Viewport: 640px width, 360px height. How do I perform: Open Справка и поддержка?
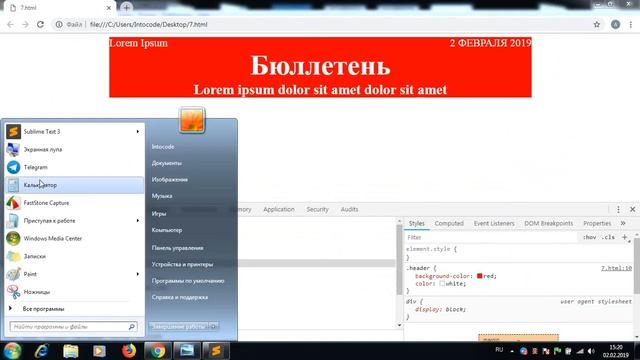[180, 297]
